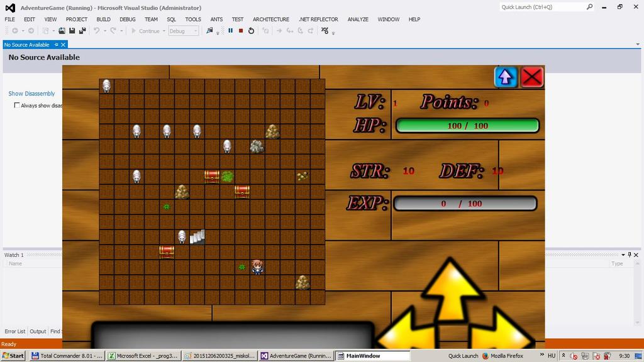Image resolution: width=644 pixels, height=362 pixels.
Task: Open Total Commander from the taskbar
Action: (67, 356)
